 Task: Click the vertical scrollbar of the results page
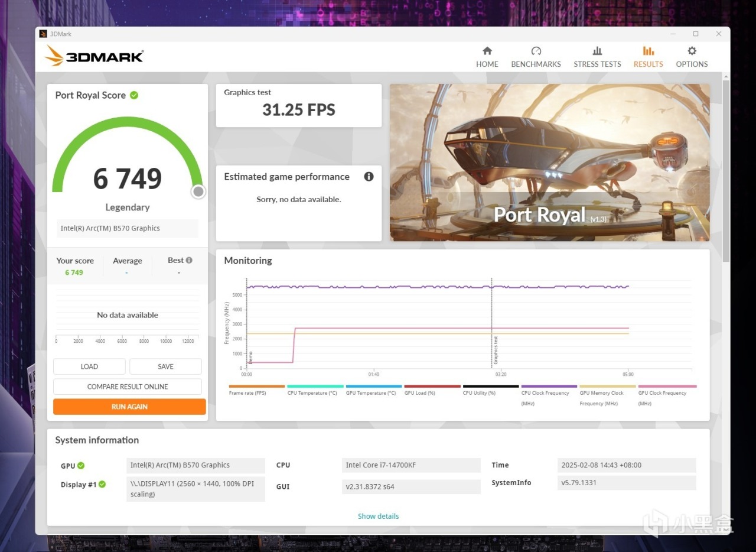(726, 171)
